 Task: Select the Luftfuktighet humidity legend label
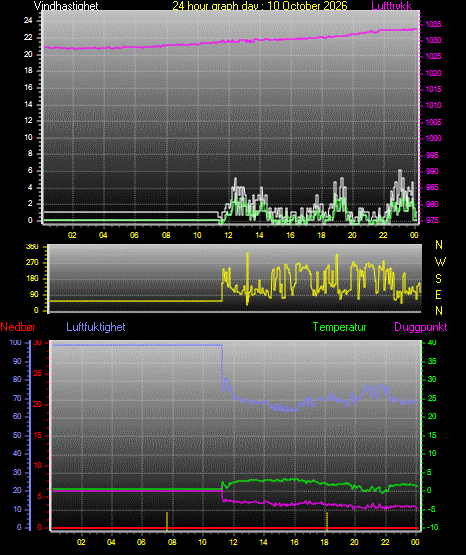click(96, 327)
